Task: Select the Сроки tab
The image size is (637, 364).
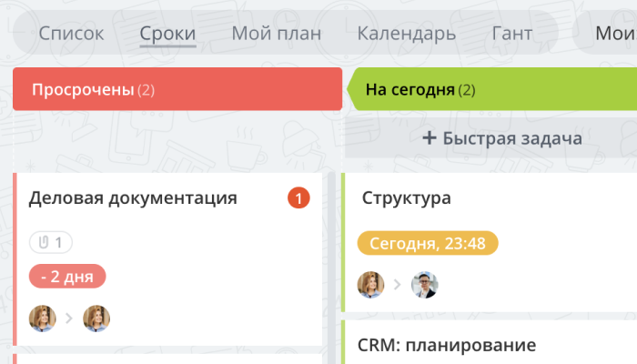Action: point(167,35)
